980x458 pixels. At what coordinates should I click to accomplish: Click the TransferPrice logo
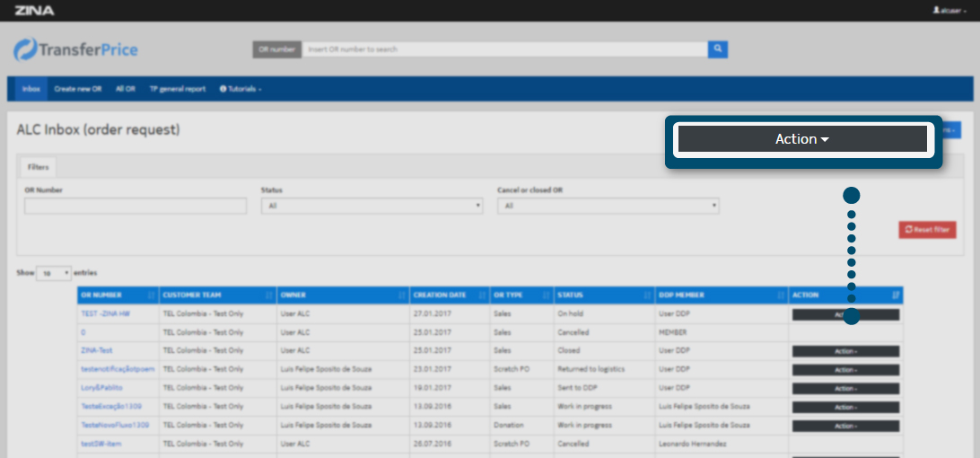(x=76, y=49)
